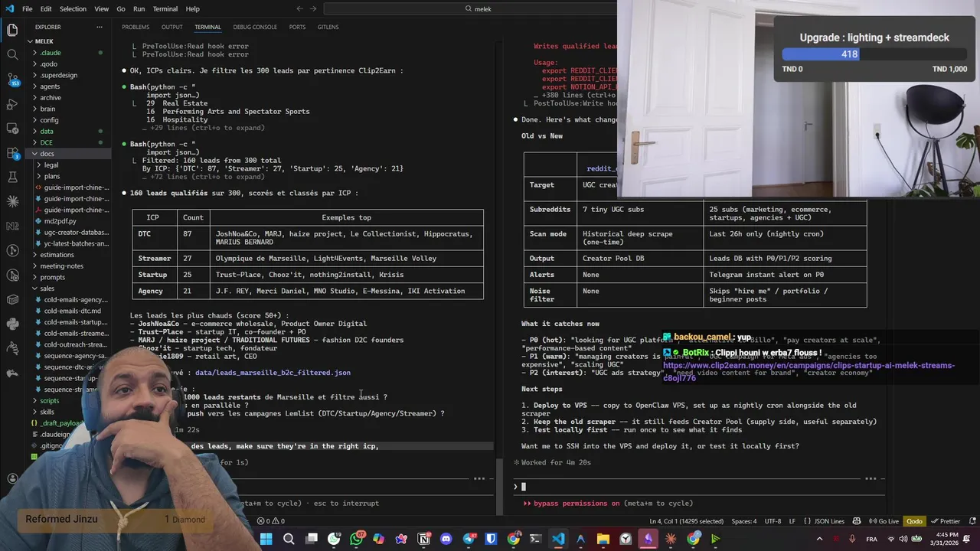The image size is (980, 551).
Task: Open cold-emails-dtc.md file
Action: pos(73,311)
